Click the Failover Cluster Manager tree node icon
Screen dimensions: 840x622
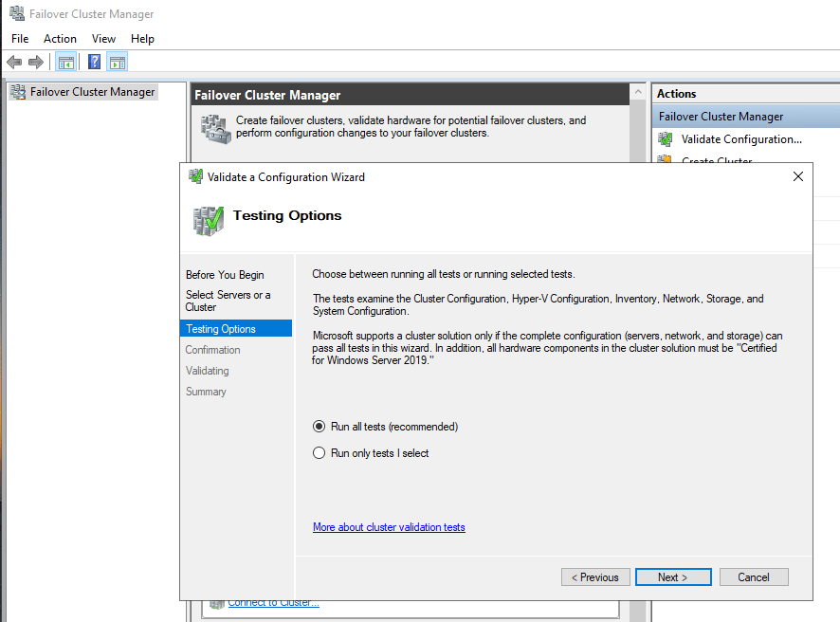pyautogui.click(x=17, y=92)
